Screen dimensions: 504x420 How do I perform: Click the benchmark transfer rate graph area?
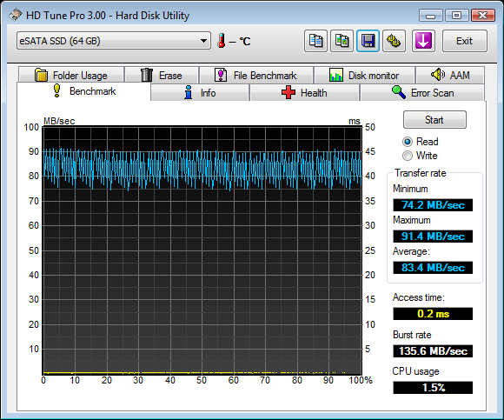pyautogui.click(x=202, y=250)
